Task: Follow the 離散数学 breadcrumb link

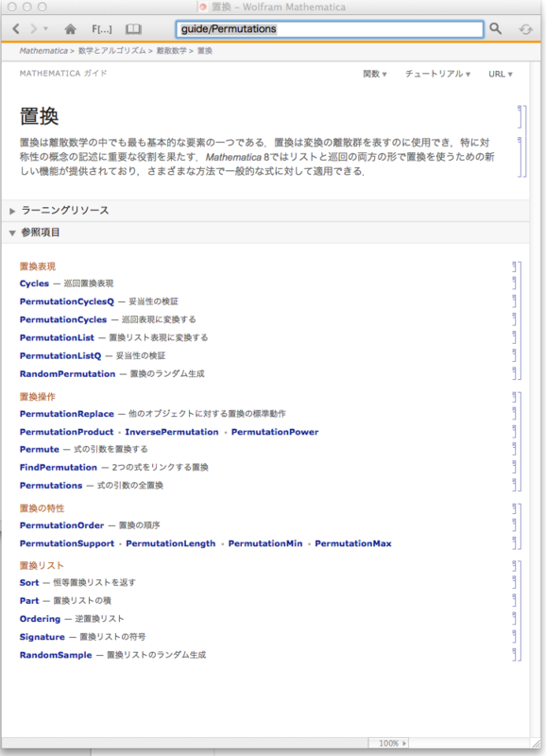Action: pos(171,51)
